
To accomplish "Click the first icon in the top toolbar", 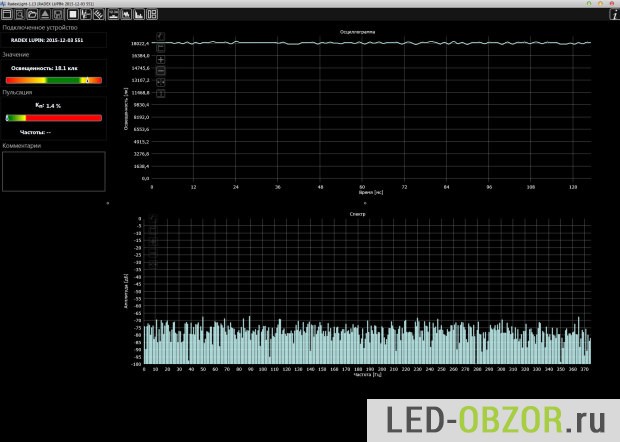I will (x=7, y=15).
